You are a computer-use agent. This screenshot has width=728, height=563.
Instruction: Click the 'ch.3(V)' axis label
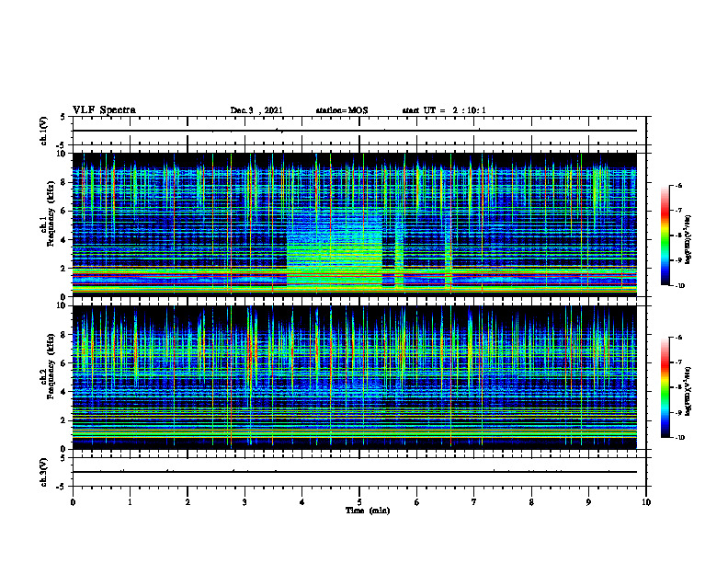click(x=44, y=472)
